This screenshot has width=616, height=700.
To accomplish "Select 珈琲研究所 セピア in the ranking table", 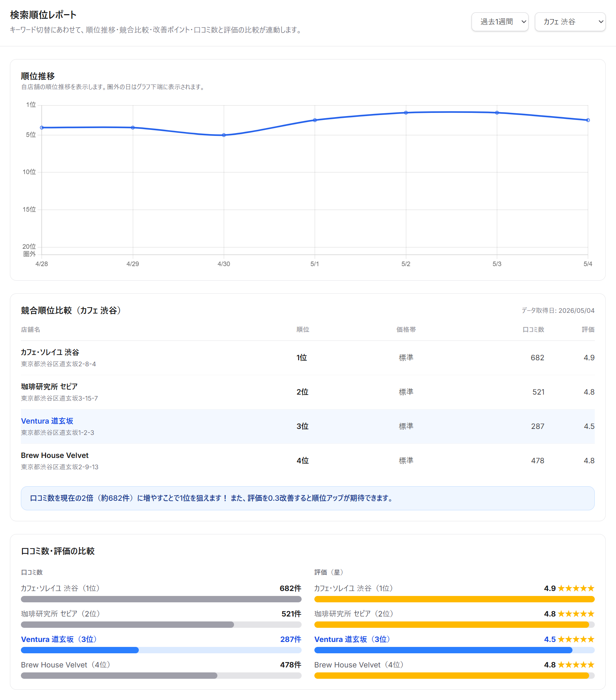I will point(49,386).
